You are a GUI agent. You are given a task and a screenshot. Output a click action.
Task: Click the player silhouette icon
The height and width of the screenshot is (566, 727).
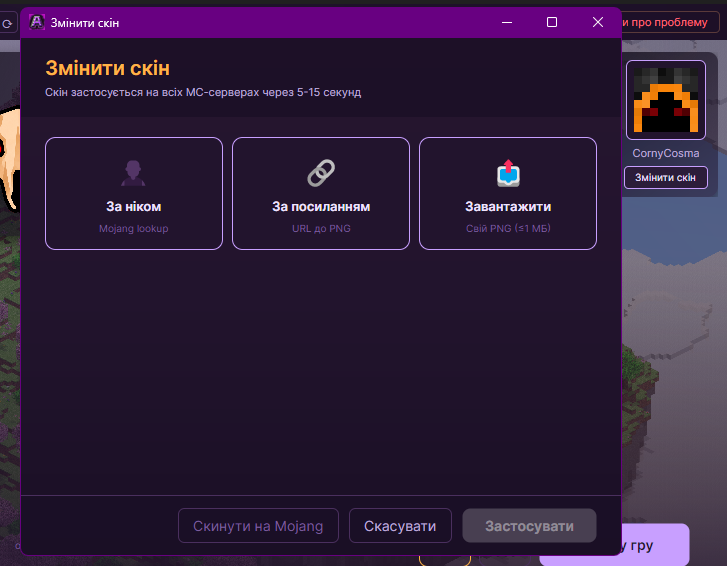coord(134,173)
